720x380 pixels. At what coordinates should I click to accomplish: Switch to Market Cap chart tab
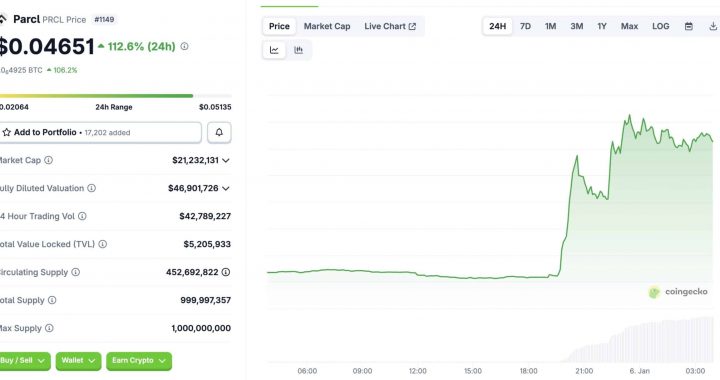tap(327, 26)
